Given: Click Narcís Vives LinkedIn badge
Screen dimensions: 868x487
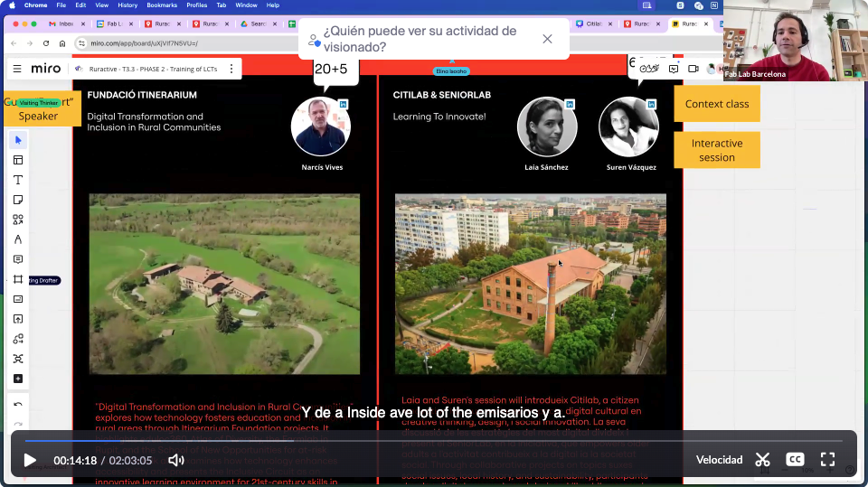Looking at the screenshot, I should [344, 105].
